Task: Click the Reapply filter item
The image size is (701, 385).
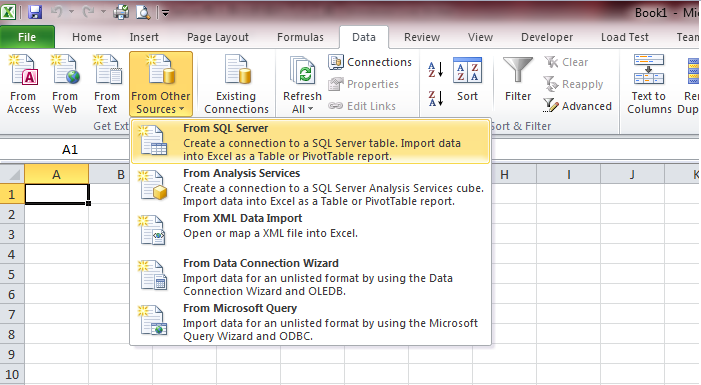Action: coord(574,84)
